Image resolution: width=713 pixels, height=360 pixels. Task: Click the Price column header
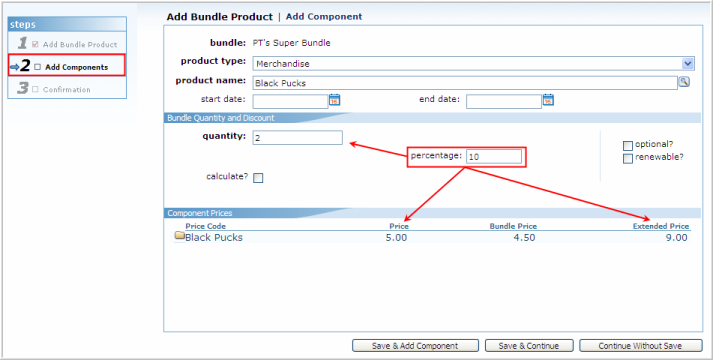399,226
